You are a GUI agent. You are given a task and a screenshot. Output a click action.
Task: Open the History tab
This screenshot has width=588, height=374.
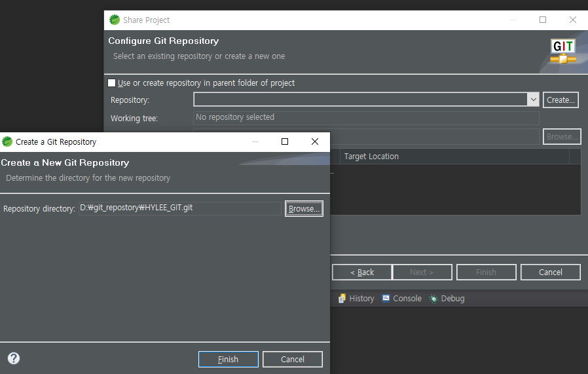tap(356, 299)
